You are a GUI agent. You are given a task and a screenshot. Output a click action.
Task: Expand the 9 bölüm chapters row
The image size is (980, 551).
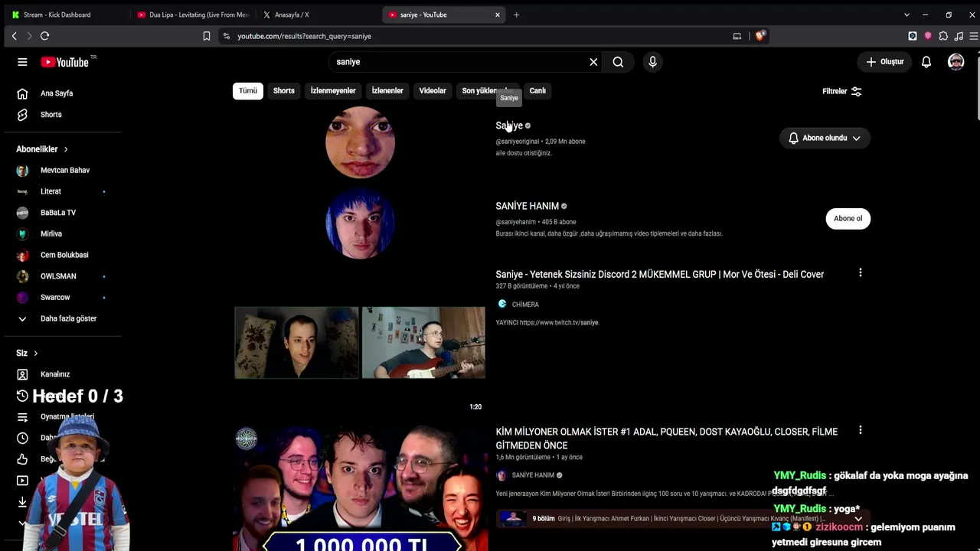[x=682, y=519]
